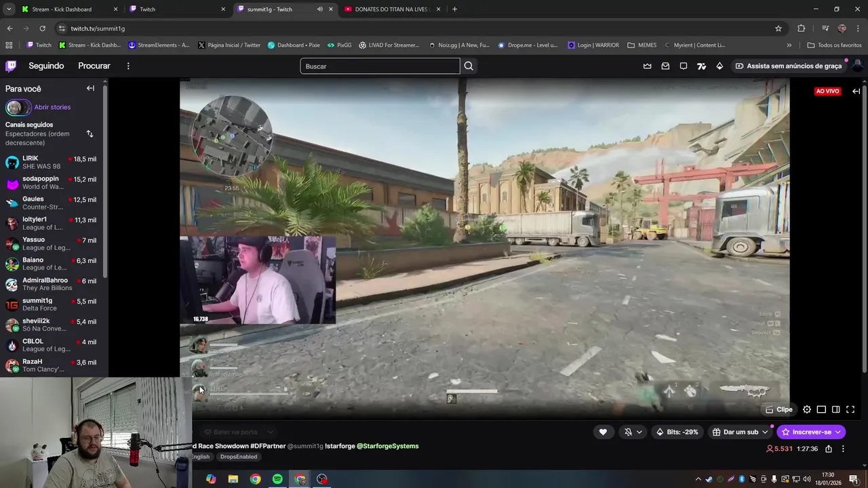This screenshot has height=488, width=868.
Task: Click Inscrever-se subscribe button
Action: pos(811,432)
